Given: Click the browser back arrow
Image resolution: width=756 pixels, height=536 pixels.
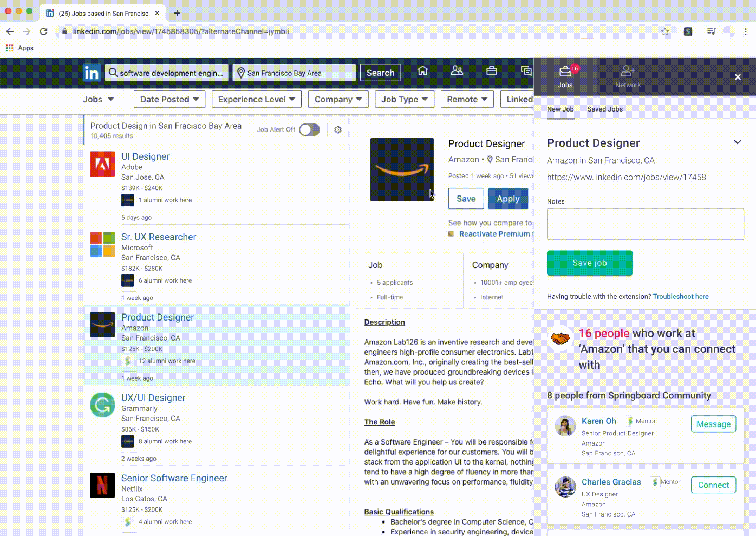Looking at the screenshot, I should [x=10, y=31].
